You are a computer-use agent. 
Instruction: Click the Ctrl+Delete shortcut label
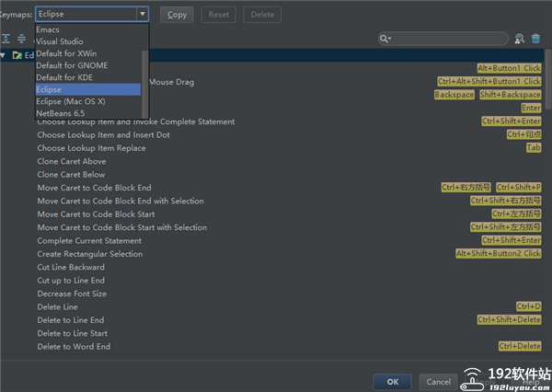point(520,346)
